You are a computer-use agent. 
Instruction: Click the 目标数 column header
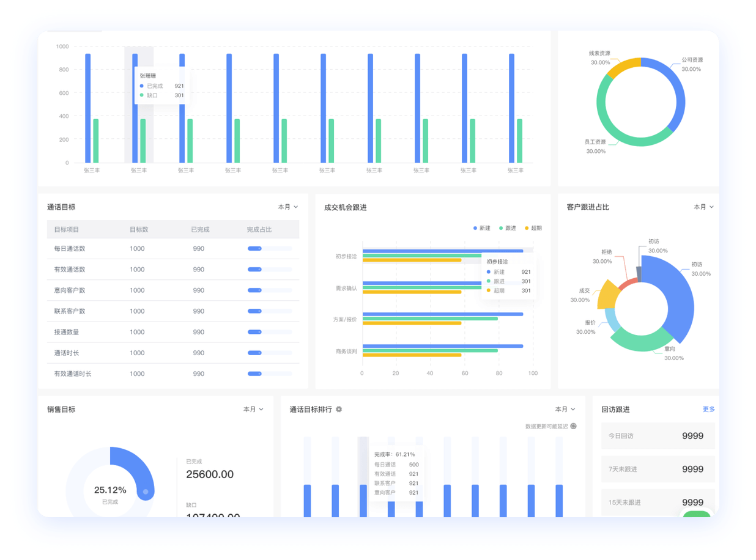(x=139, y=230)
